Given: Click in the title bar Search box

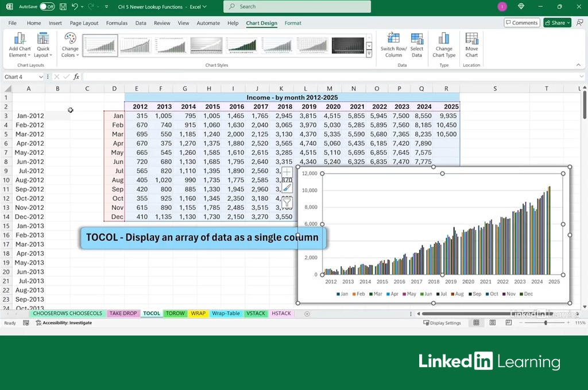Looking at the screenshot, I should [x=297, y=7].
